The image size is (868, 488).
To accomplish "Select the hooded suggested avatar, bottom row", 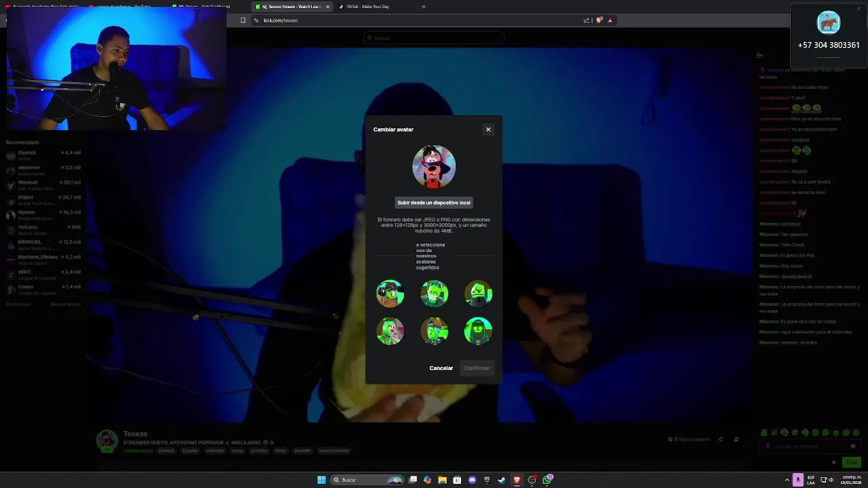I will 478,331.
